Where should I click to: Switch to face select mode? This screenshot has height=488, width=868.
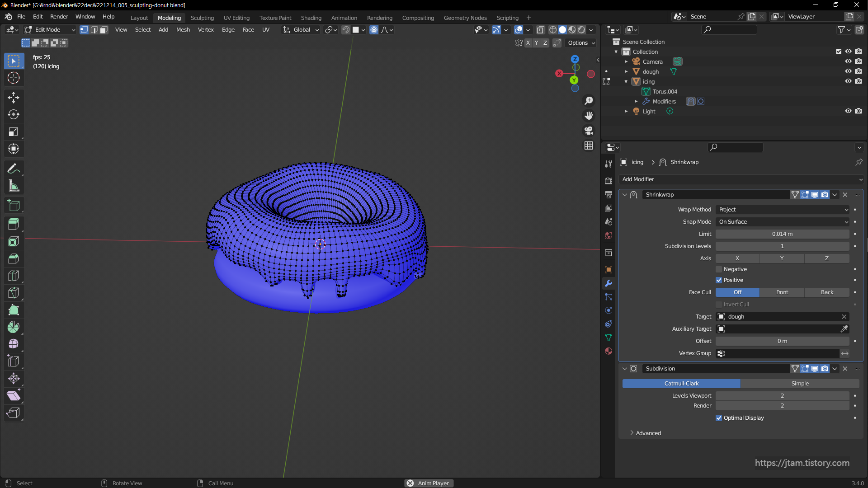coord(104,30)
